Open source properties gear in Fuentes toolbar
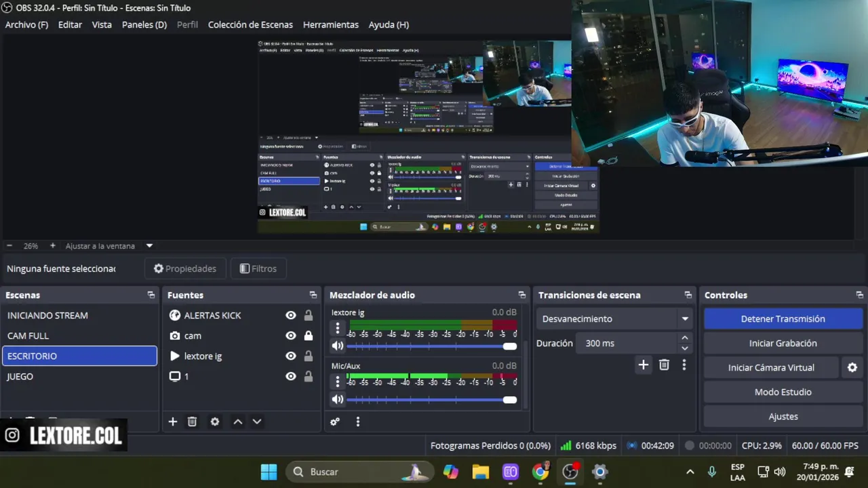Viewport: 868px width, 488px height. pos(215,422)
